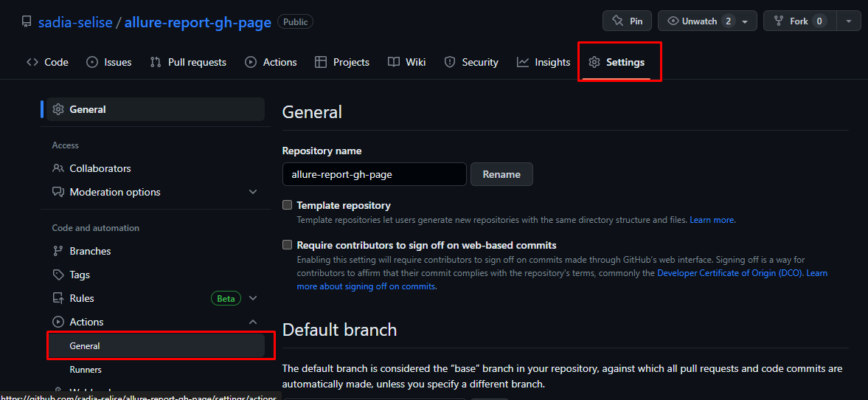
Task: Click the Beta badge on Rules
Action: pos(226,298)
